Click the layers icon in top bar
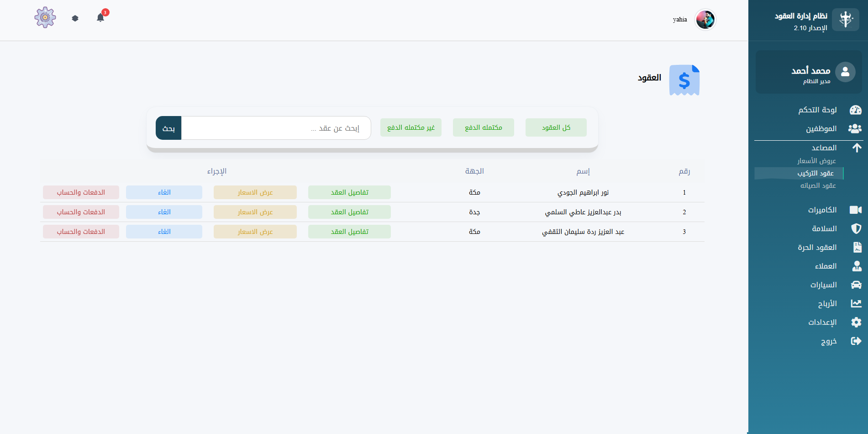Screen dimensions: 868x434 coord(75,18)
